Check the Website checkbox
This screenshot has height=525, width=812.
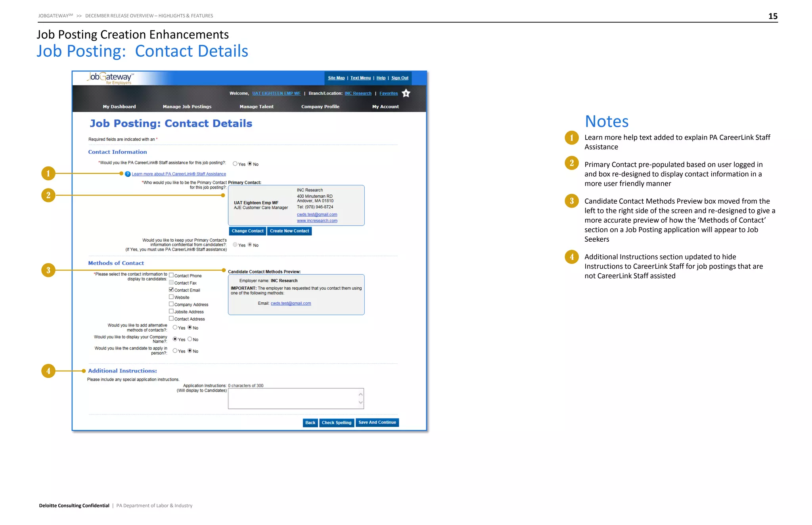pyautogui.click(x=171, y=297)
